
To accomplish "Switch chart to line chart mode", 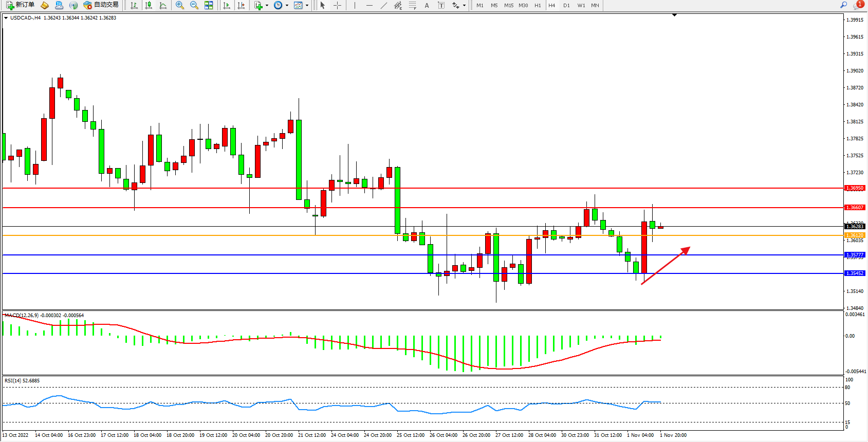I will coord(163,5).
